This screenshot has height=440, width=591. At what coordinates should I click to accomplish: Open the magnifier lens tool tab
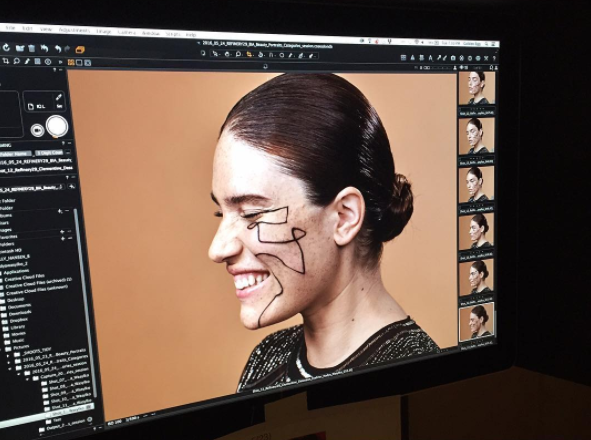coord(17,61)
